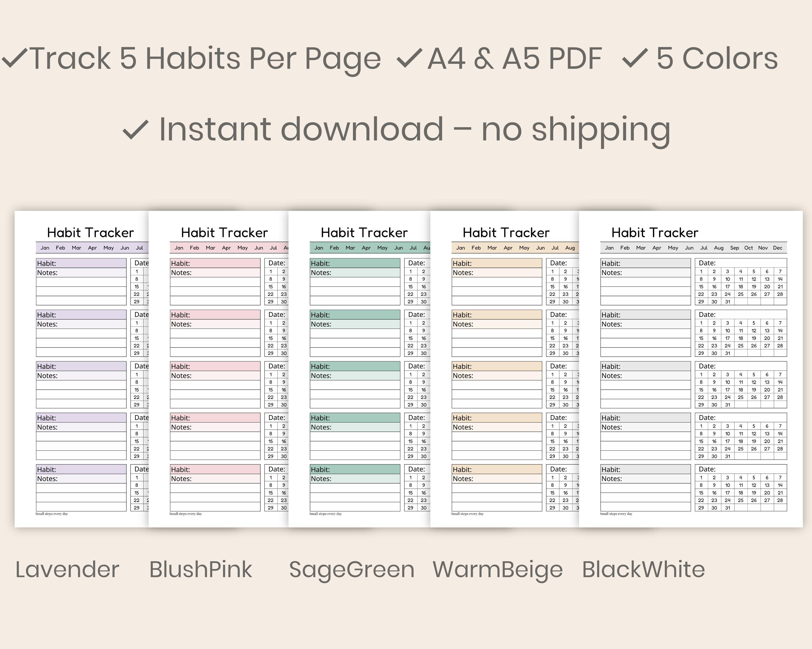Click 'Mar' in the pink page month bar
Viewport: 812px width, 649px height.
211,248
